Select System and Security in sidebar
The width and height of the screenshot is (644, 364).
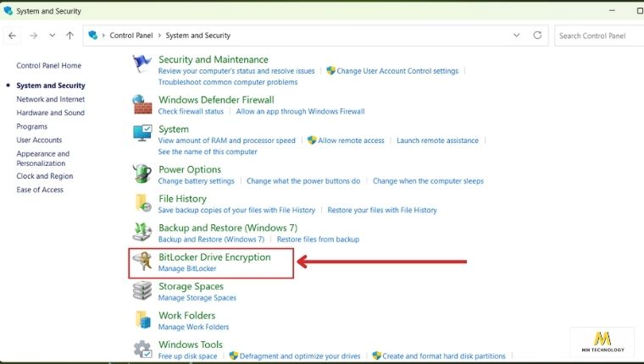[x=51, y=85]
